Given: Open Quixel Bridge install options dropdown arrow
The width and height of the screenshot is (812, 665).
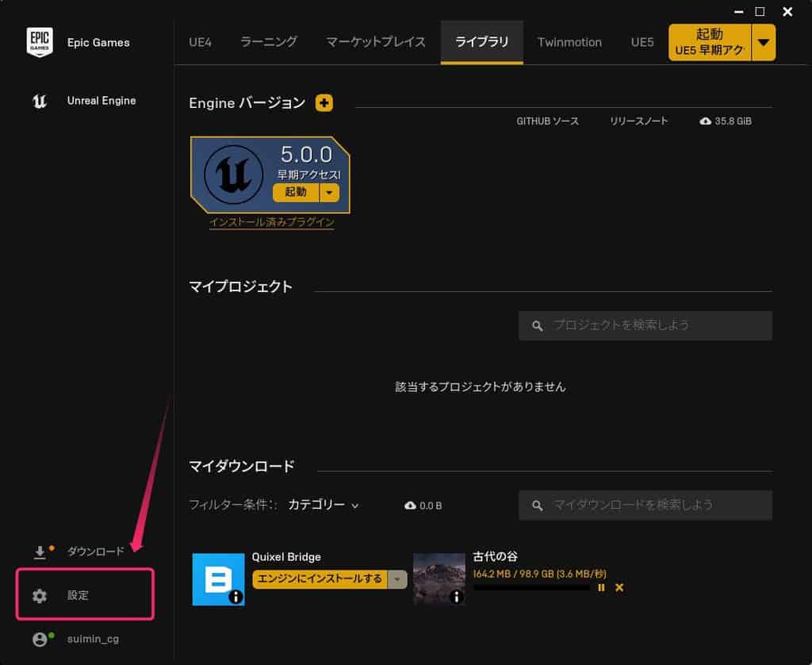Looking at the screenshot, I should pos(397,579).
